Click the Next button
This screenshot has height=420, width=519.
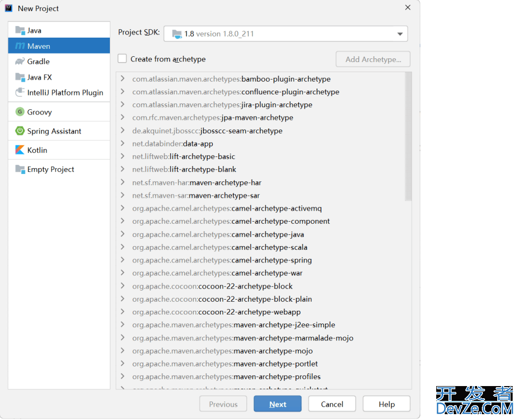point(278,404)
